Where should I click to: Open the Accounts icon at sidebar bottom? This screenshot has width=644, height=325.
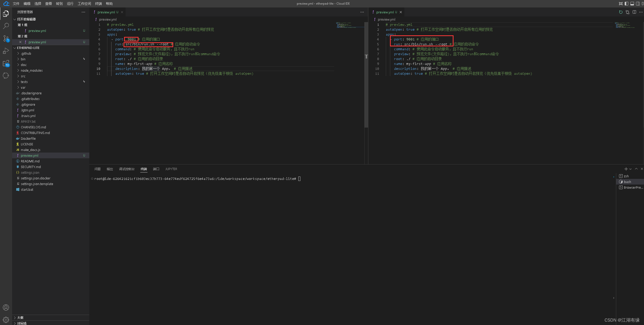(x=6, y=307)
